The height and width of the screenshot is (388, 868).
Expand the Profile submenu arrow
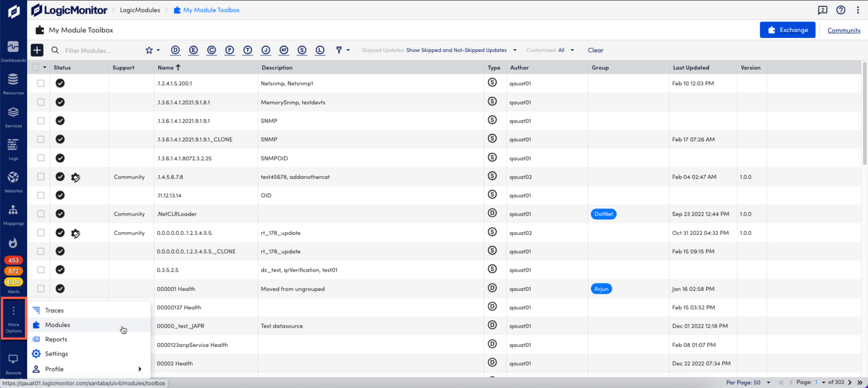(x=140, y=369)
